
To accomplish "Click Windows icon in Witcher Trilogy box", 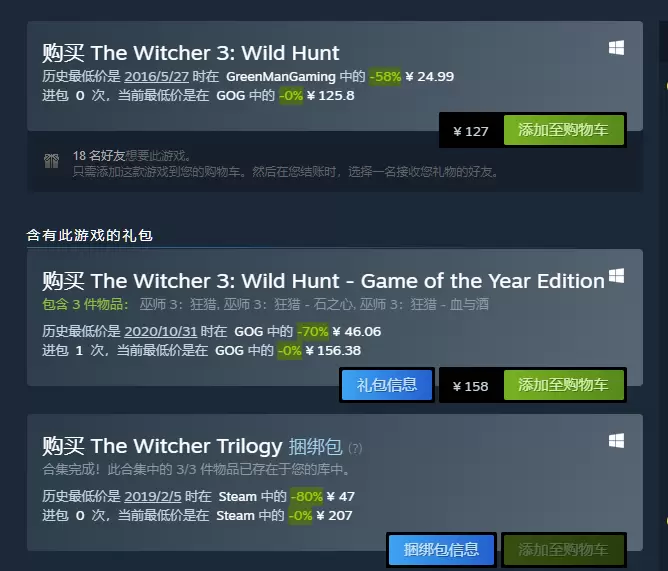I will pyautogui.click(x=616, y=441).
